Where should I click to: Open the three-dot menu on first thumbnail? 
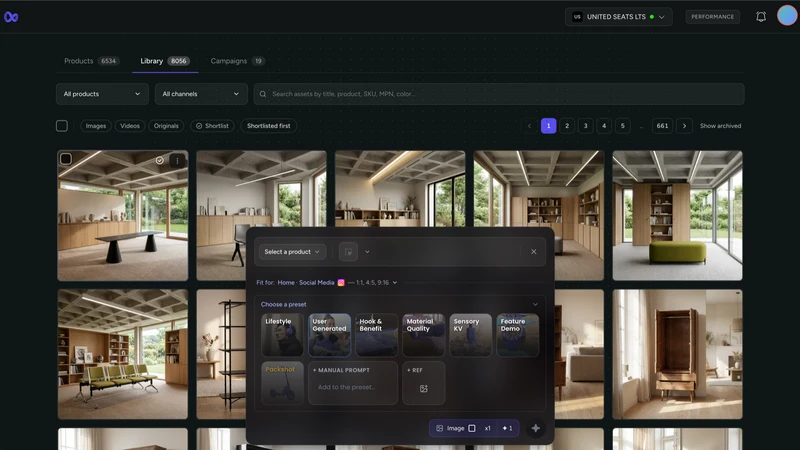177,161
